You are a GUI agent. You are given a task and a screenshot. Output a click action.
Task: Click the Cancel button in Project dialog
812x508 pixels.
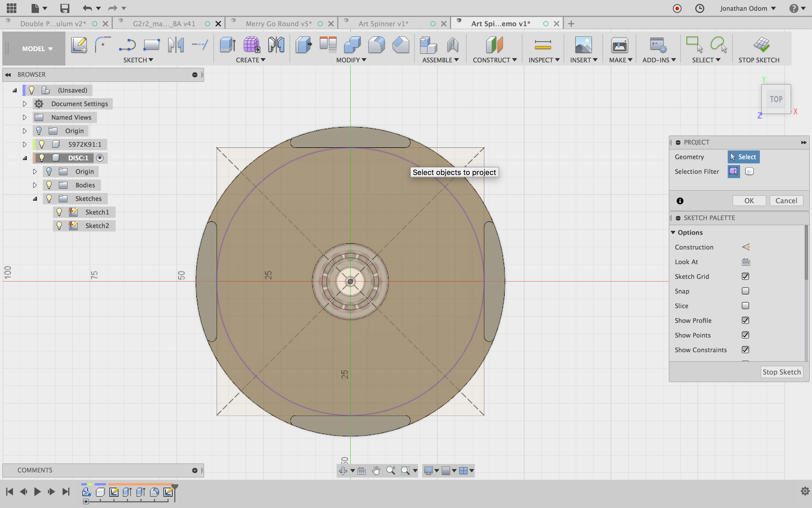coord(786,200)
